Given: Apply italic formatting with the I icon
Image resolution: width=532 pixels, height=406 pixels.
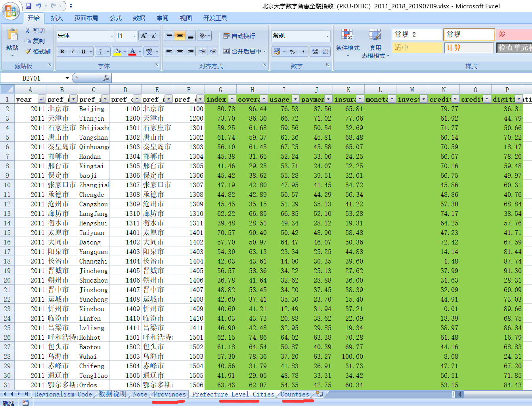Looking at the screenshot, I should (x=73, y=52).
